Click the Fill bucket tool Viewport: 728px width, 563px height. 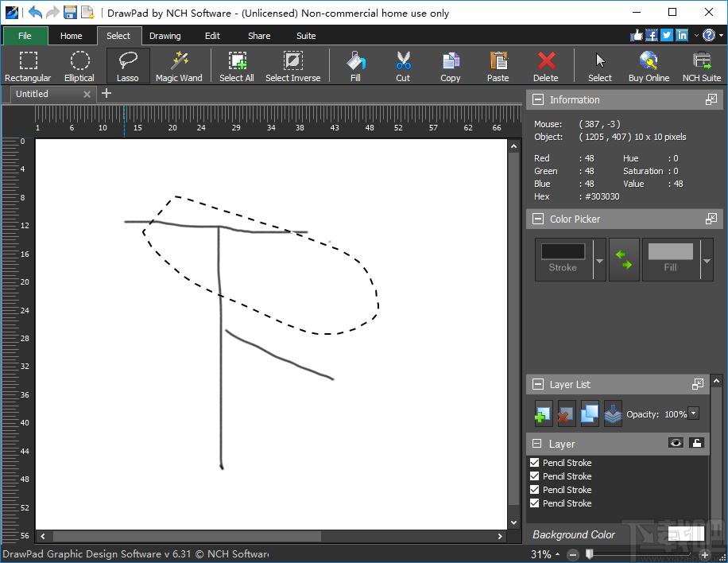coord(355,66)
